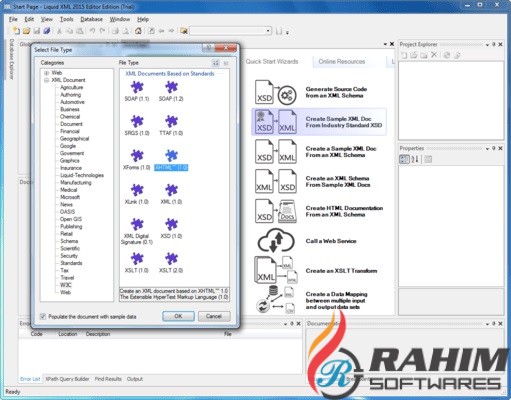Select the XSD (1.0) file type icon
The width and height of the screenshot is (511, 400).
pyautogui.click(x=171, y=224)
